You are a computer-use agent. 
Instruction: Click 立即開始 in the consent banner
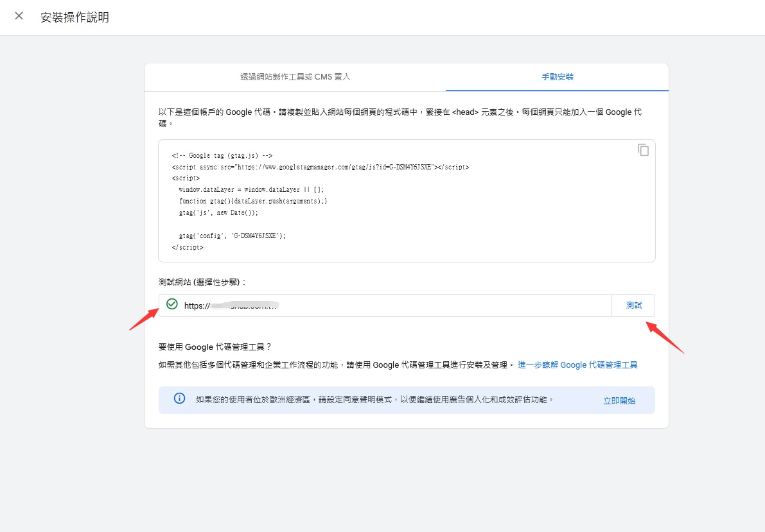619,400
